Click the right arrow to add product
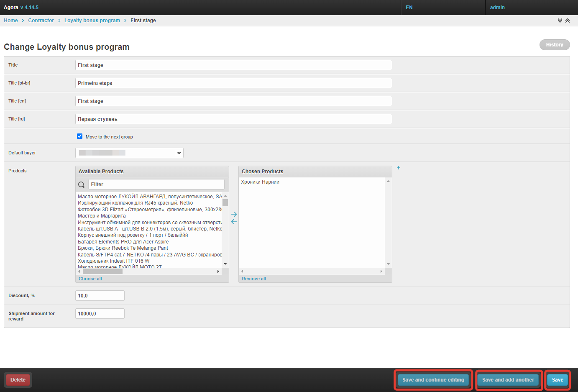 (x=234, y=214)
